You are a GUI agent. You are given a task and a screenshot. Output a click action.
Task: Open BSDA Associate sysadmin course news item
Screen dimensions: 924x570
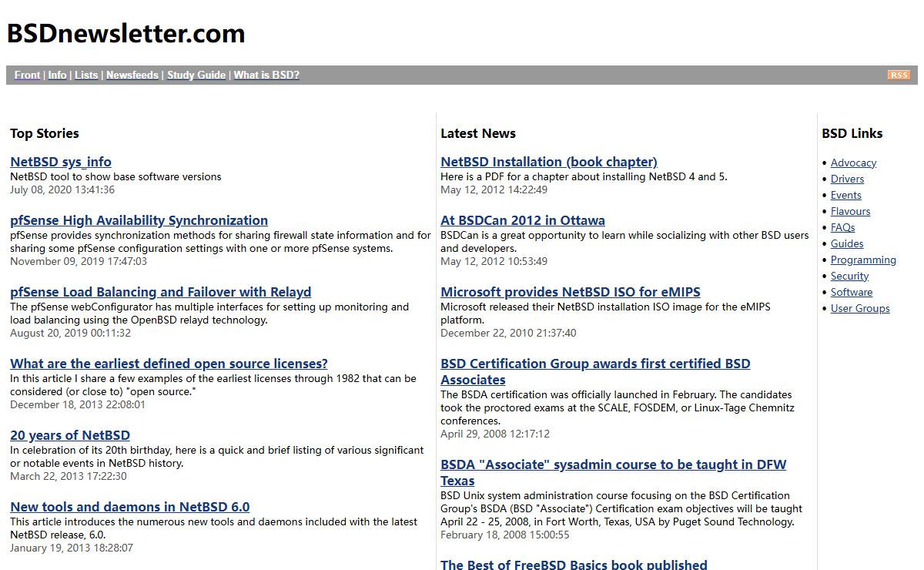614,472
